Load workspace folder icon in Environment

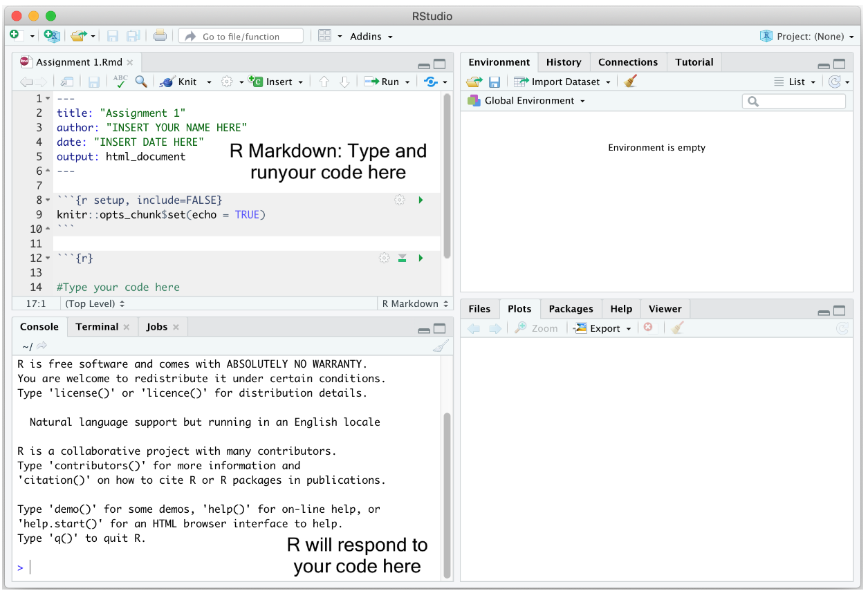coord(474,82)
